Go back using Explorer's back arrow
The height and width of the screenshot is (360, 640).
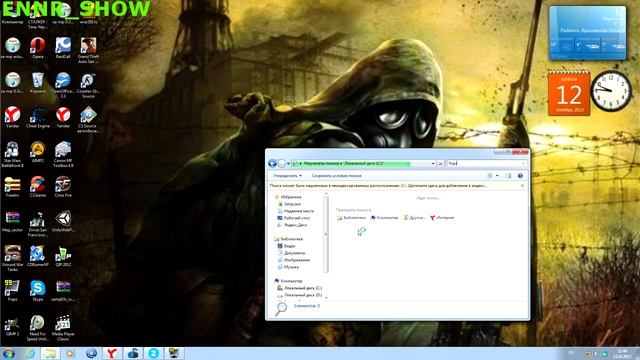tap(272, 163)
